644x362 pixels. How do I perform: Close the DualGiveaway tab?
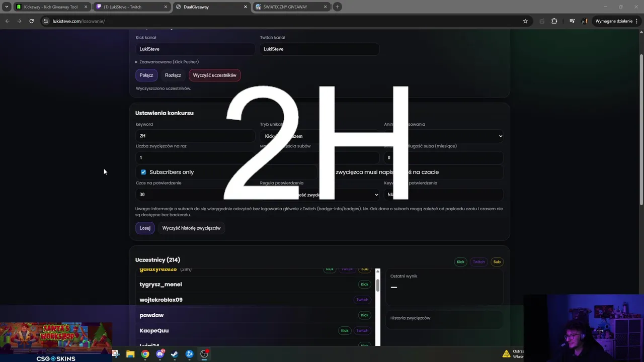(246, 7)
